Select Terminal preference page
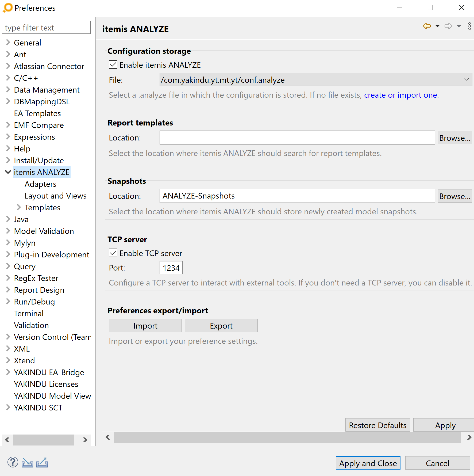 (x=29, y=314)
